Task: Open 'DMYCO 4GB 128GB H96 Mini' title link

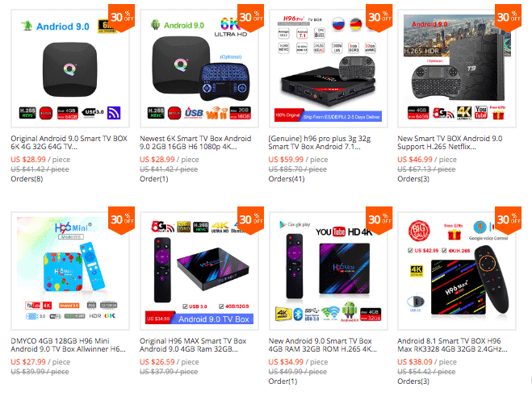Action: click(68, 345)
